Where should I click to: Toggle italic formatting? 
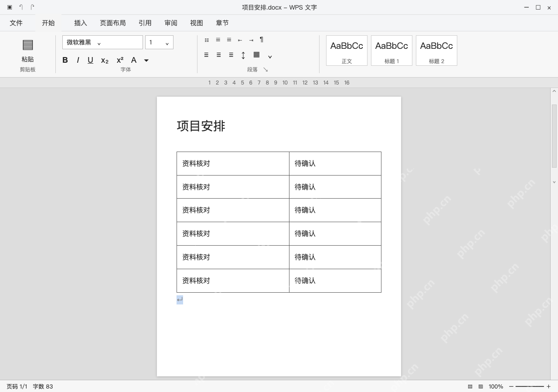point(78,60)
